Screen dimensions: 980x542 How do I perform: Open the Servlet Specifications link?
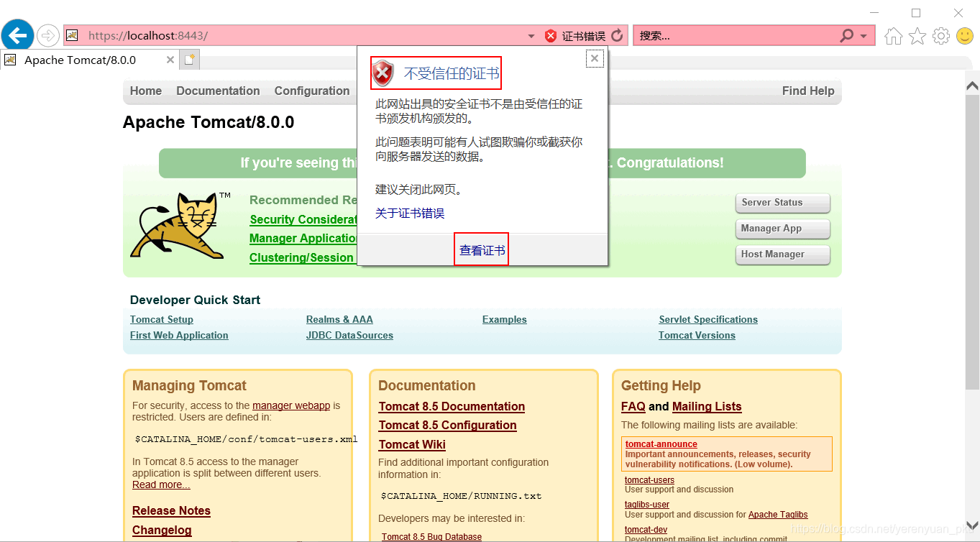(x=708, y=319)
